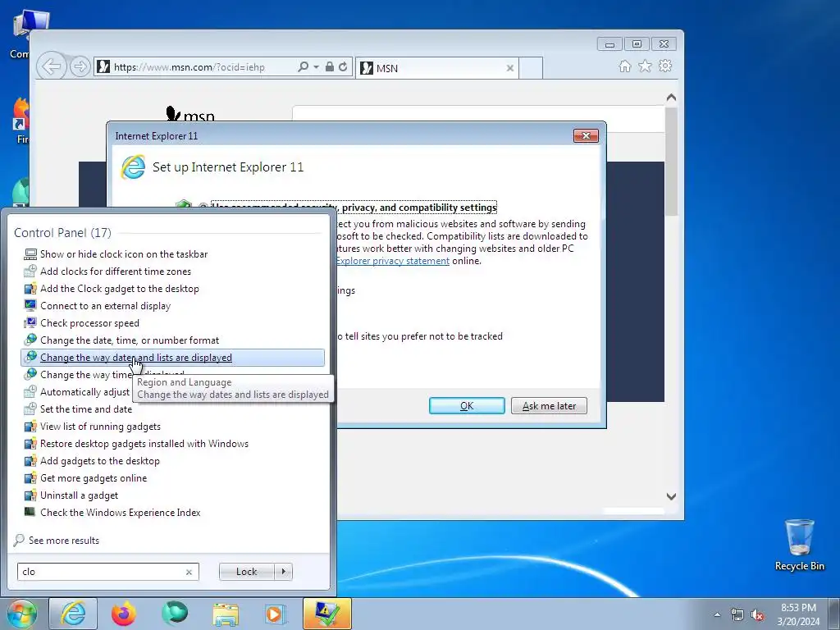The image size is (840, 630).
Task: Click the Windows Start orb
Action: tap(22, 614)
